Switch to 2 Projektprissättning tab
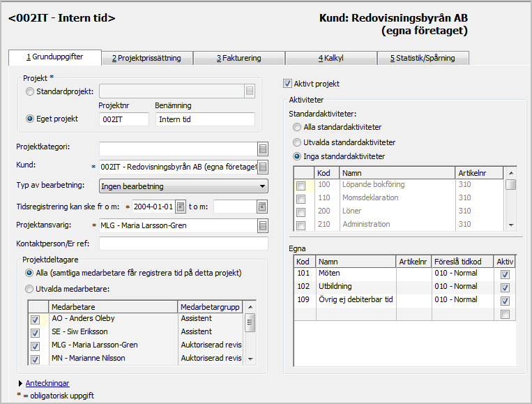The height and width of the screenshot is (404, 532). [146, 58]
